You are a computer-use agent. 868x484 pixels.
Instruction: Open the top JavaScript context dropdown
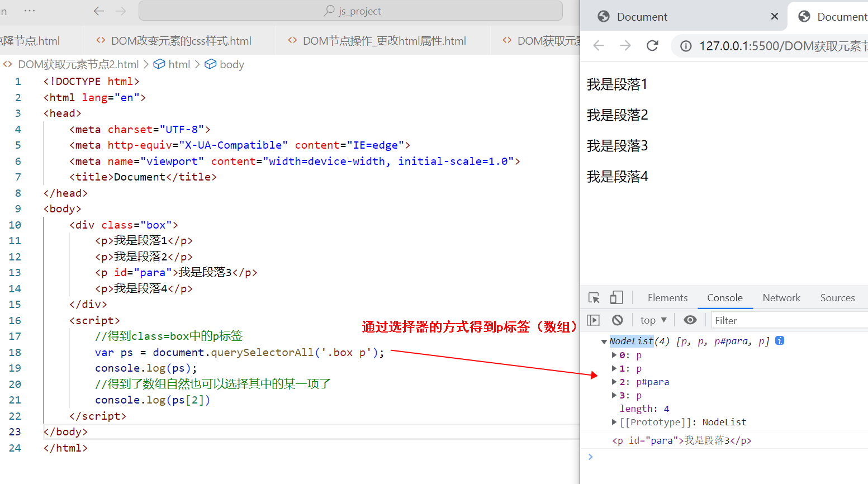click(653, 320)
